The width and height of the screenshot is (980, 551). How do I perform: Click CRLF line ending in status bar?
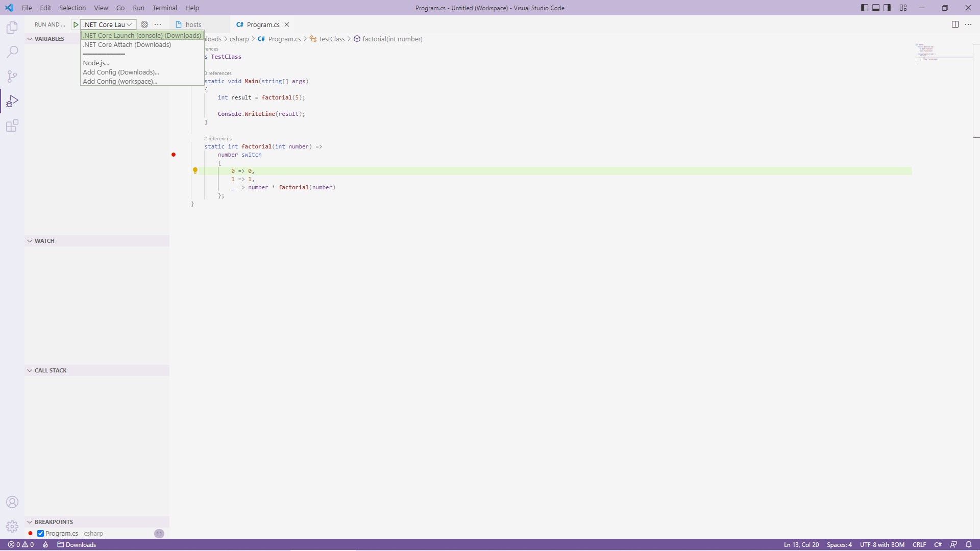(919, 544)
